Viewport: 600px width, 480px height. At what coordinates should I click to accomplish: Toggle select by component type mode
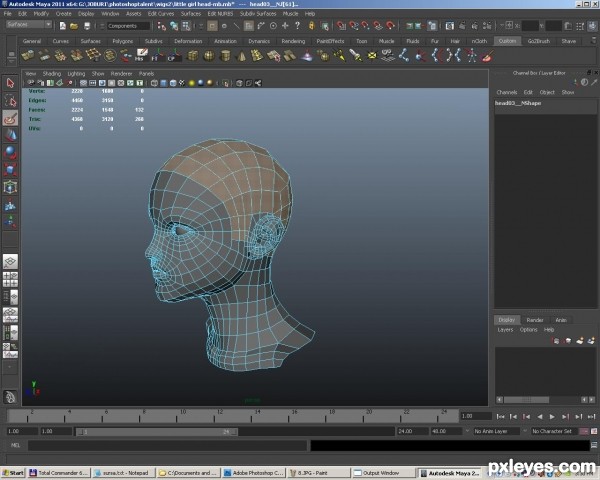[x=186, y=26]
